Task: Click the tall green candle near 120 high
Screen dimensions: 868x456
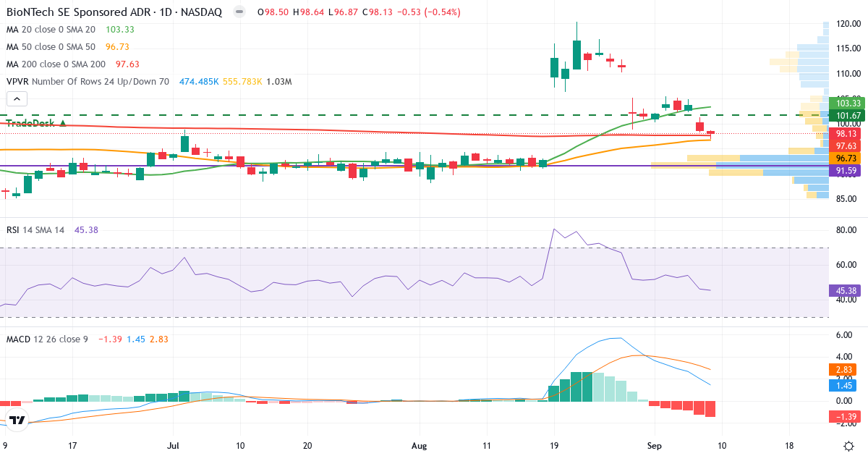Action: click(576, 54)
